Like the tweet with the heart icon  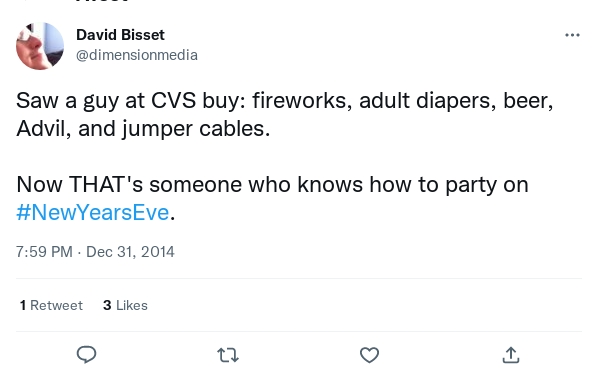point(370,355)
